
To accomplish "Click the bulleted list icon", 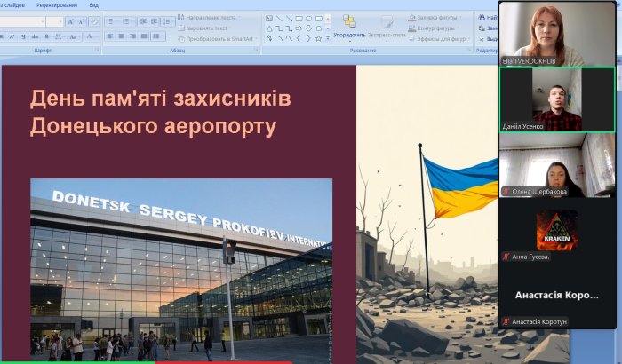I will [111, 20].
